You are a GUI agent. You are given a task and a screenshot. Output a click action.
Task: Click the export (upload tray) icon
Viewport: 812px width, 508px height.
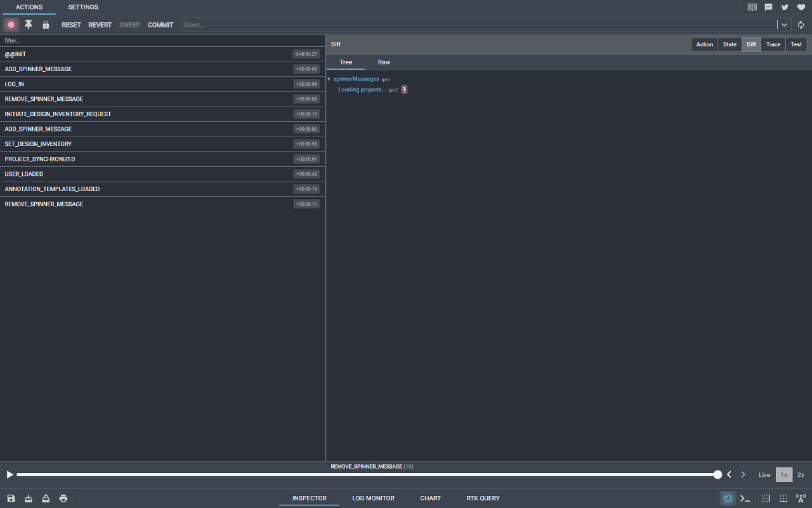(x=46, y=498)
